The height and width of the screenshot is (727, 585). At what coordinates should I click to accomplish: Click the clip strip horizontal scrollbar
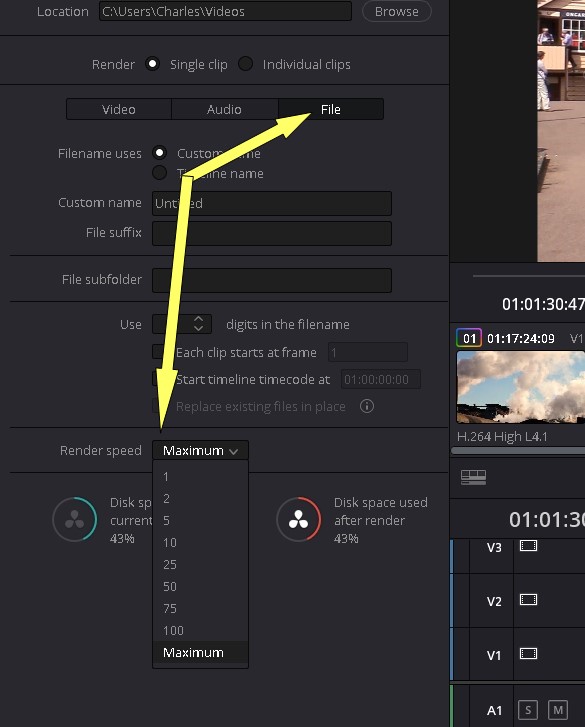(x=518, y=450)
